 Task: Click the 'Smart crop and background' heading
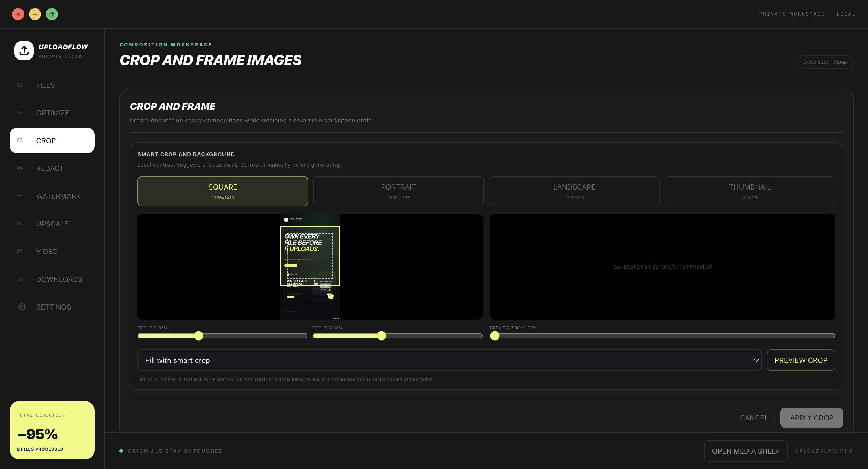pyautogui.click(x=186, y=154)
